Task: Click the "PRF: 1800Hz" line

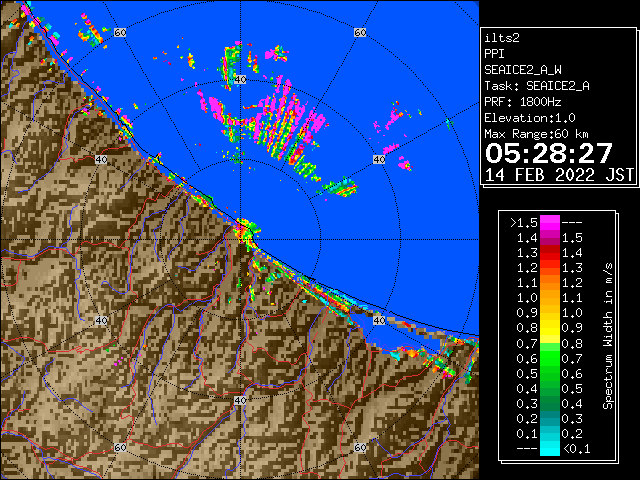Action: (x=523, y=102)
